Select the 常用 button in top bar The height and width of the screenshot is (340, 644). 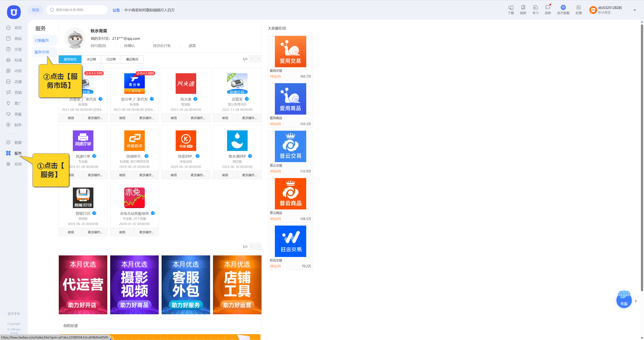coord(35,10)
